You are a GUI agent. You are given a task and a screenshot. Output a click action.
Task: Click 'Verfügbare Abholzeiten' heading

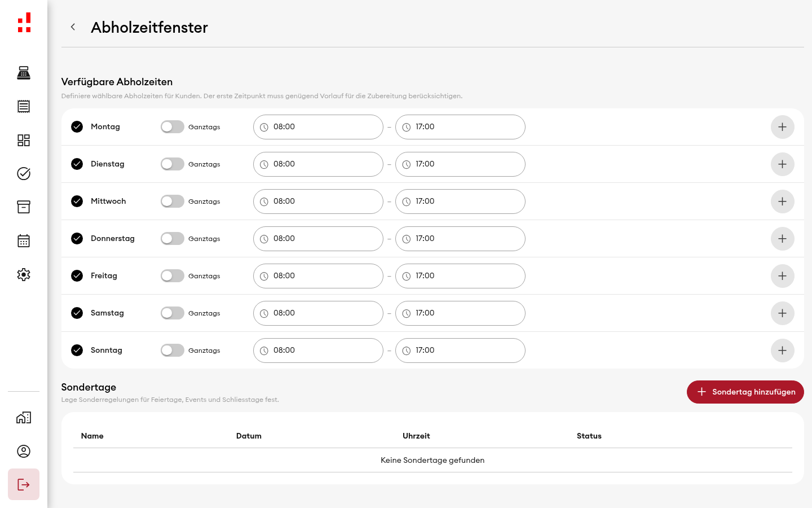[117, 82]
